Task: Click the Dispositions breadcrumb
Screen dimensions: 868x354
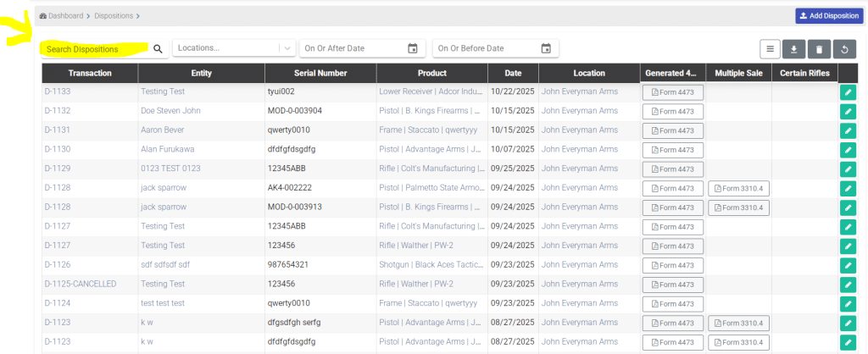Action: (115, 16)
